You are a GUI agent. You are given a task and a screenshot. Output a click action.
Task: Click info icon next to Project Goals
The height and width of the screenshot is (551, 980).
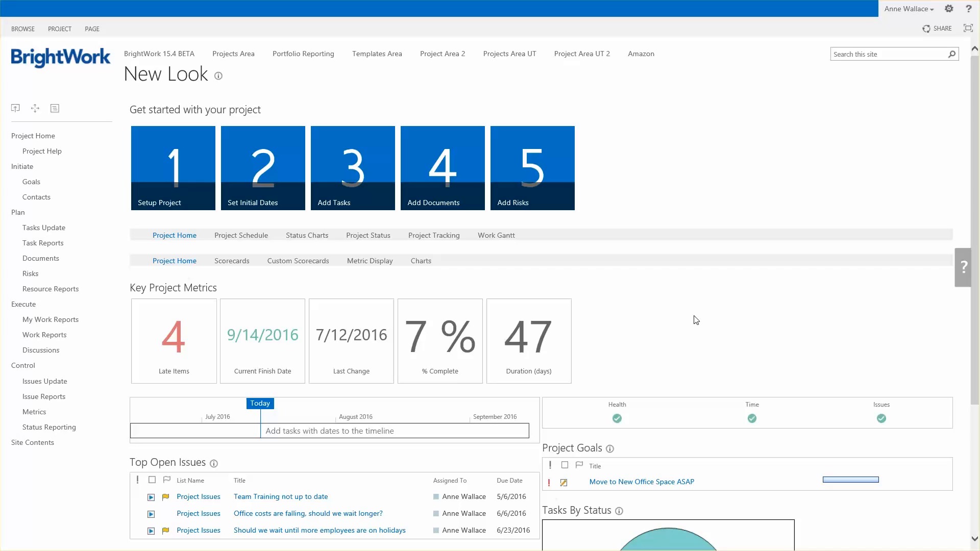tap(610, 449)
